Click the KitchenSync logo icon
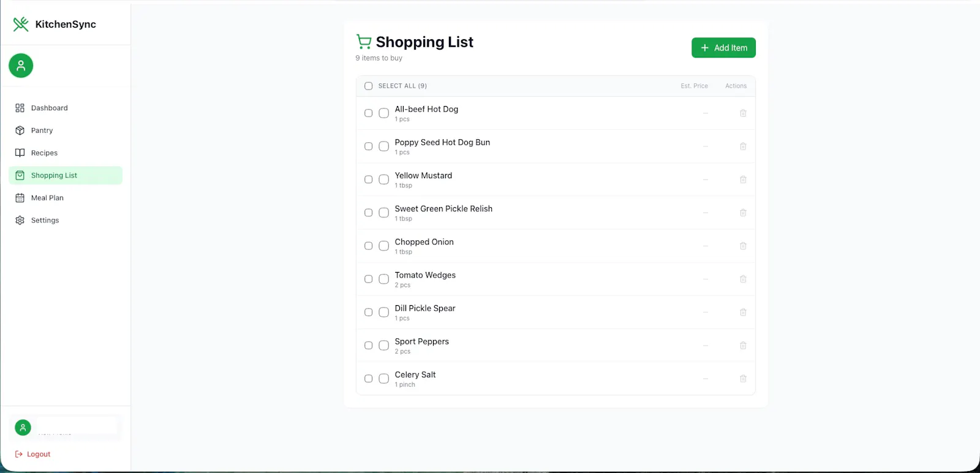The width and height of the screenshot is (980, 473). pos(21,24)
